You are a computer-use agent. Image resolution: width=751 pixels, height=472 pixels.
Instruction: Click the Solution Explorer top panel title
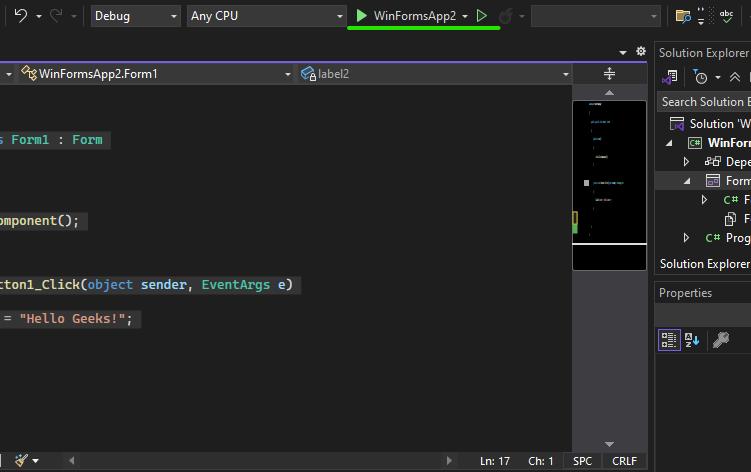(x=704, y=53)
